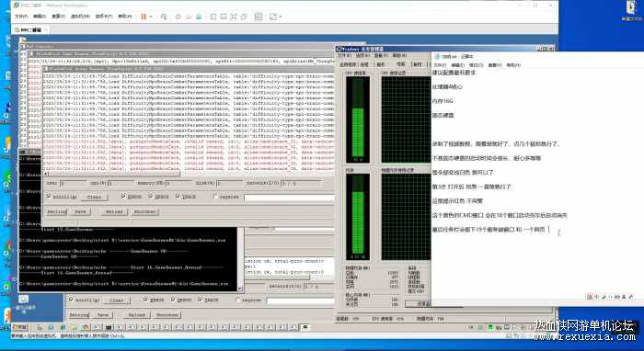The width and height of the screenshot is (644, 351).
Task: Open the VMware 选项卡(T) menu
Action: point(103,17)
